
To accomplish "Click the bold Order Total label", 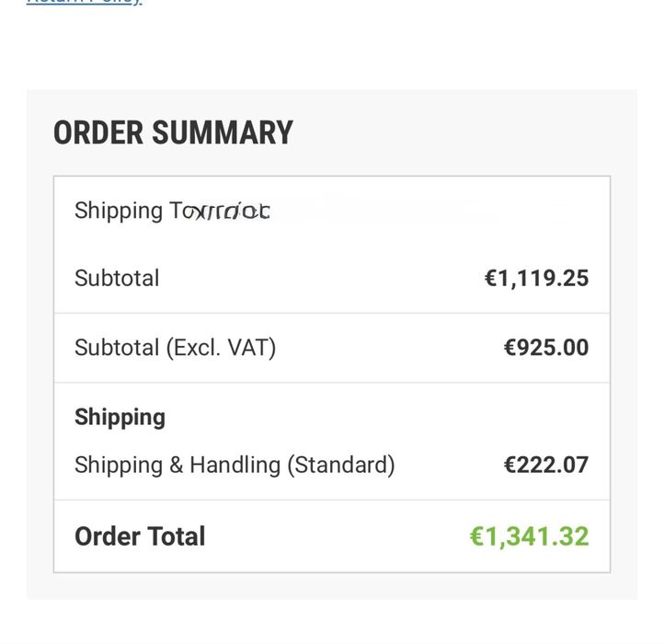I will [x=140, y=536].
